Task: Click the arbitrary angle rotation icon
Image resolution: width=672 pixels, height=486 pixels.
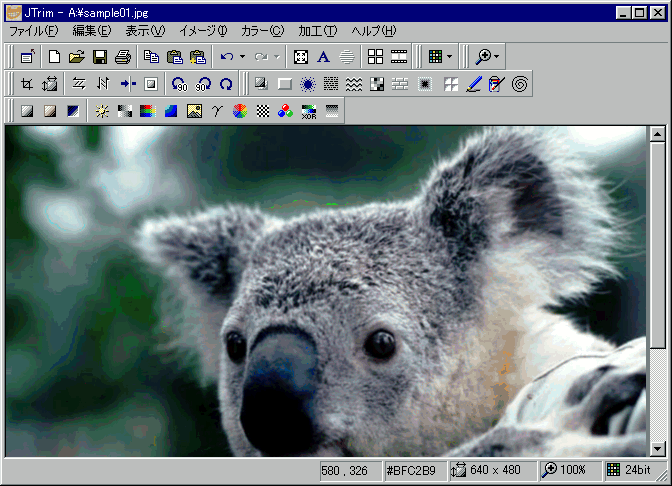Action: point(226,84)
